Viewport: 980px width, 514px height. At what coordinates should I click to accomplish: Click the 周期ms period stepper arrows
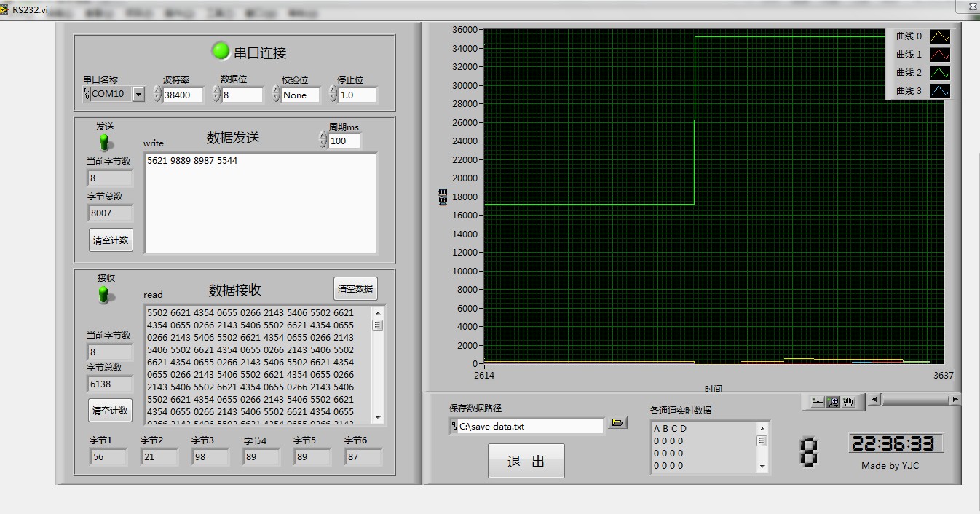click(323, 140)
